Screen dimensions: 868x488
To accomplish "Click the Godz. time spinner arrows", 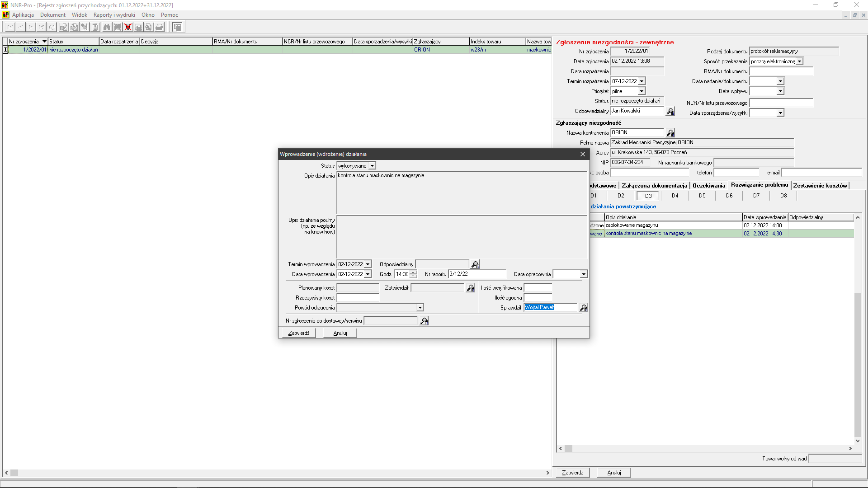I will coord(413,275).
